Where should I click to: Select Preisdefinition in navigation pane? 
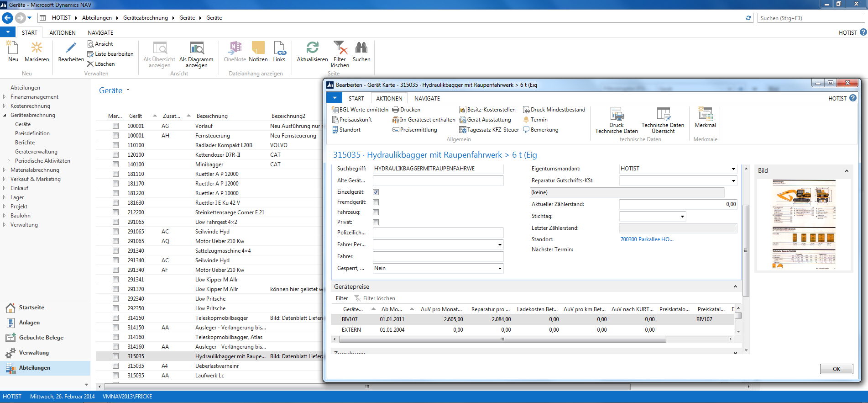32,133
